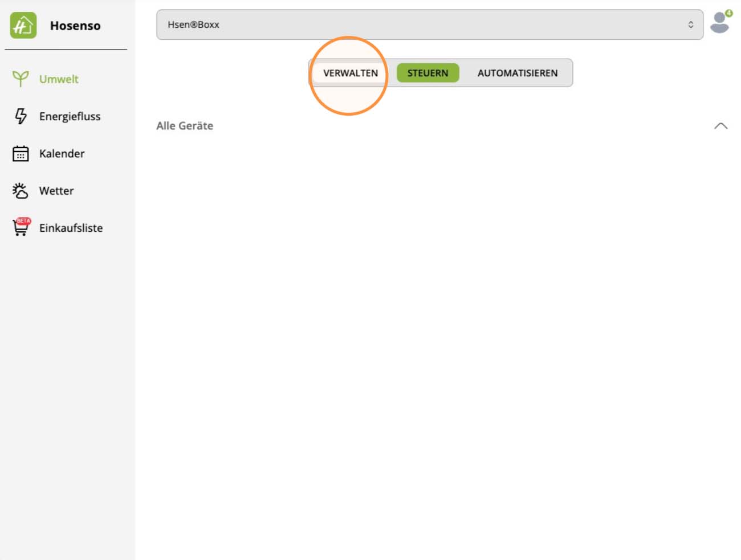Viewport: 741px width, 560px height.
Task: Select the STEUERN tab
Action: (427, 73)
